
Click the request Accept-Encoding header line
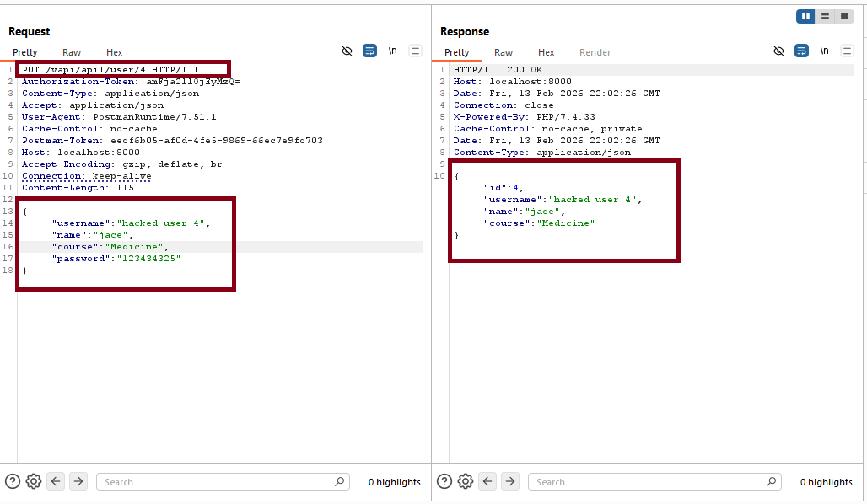(121, 164)
